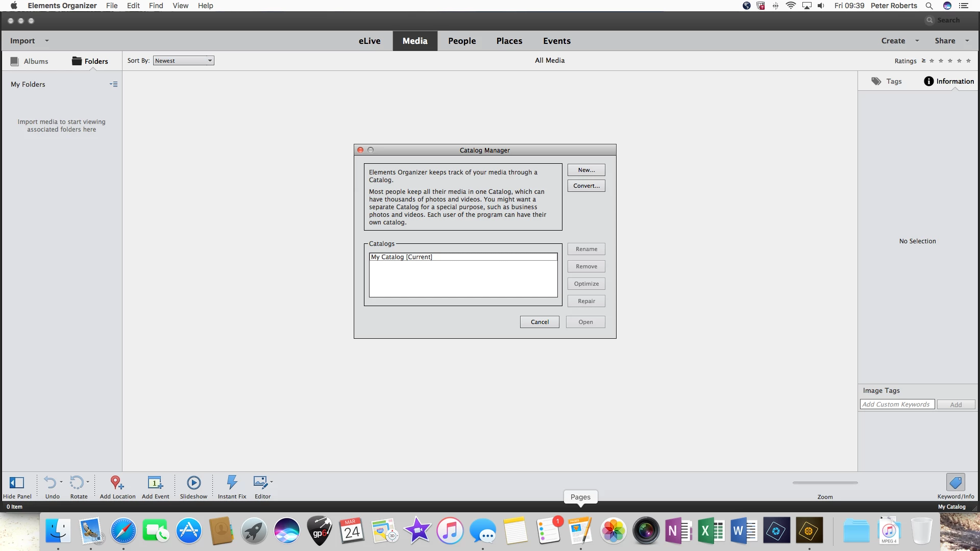Image resolution: width=980 pixels, height=551 pixels.
Task: Open the Sort By Newest dropdown
Action: 184,61
